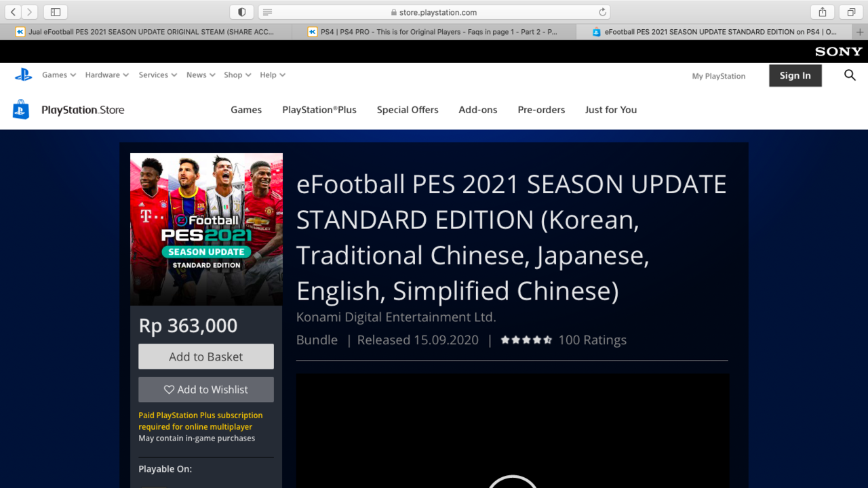Open search with the magnifying glass icon
The width and height of the screenshot is (868, 488).
coord(850,75)
